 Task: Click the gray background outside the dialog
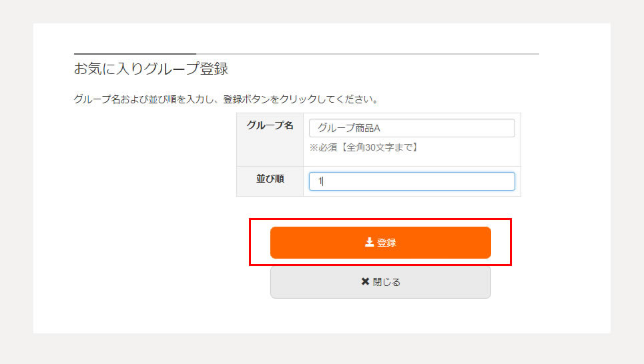click(x=17, y=181)
